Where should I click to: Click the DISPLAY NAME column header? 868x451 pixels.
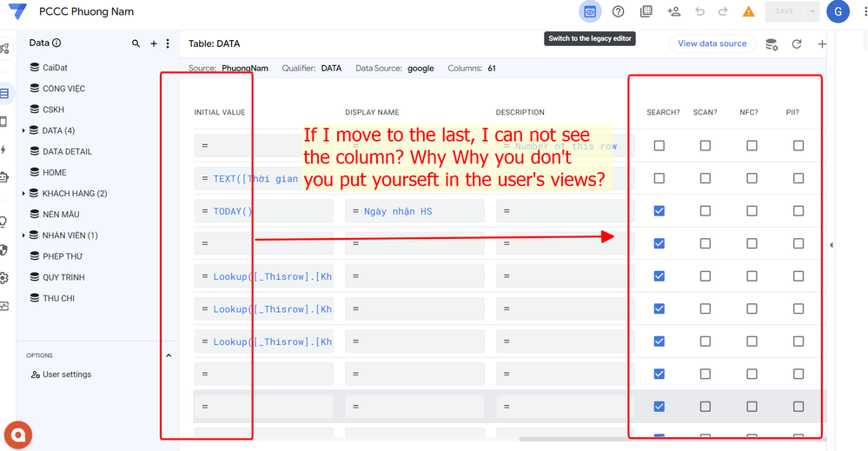pos(372,112)
